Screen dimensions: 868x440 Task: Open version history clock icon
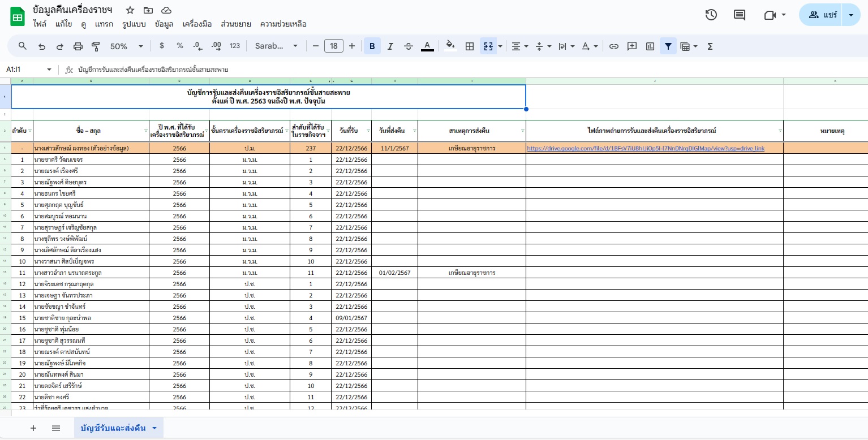pyautogui.click(x=711, y=15)
